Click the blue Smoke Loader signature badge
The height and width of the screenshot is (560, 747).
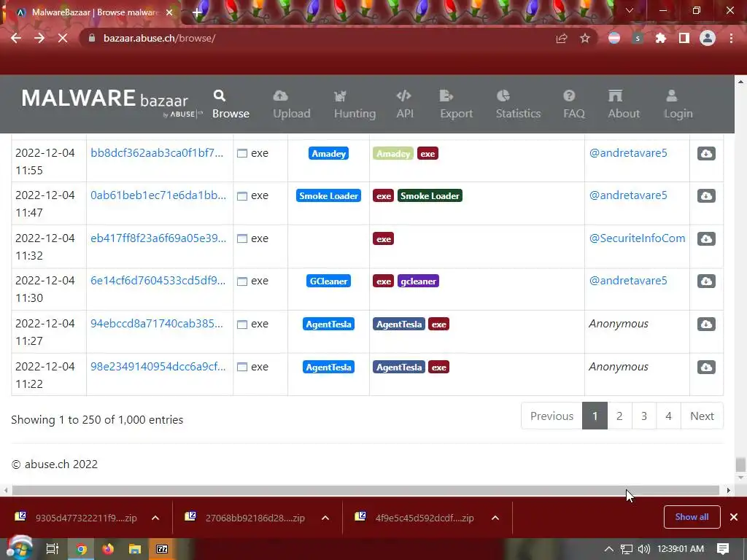coord(328,195)
